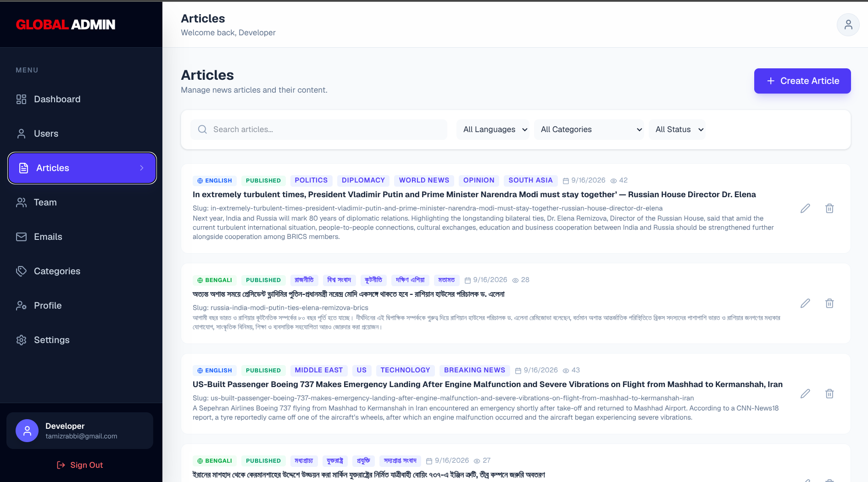Click the OPINION tag
This screenshot has height=482, width=868.
coord(479,180)
